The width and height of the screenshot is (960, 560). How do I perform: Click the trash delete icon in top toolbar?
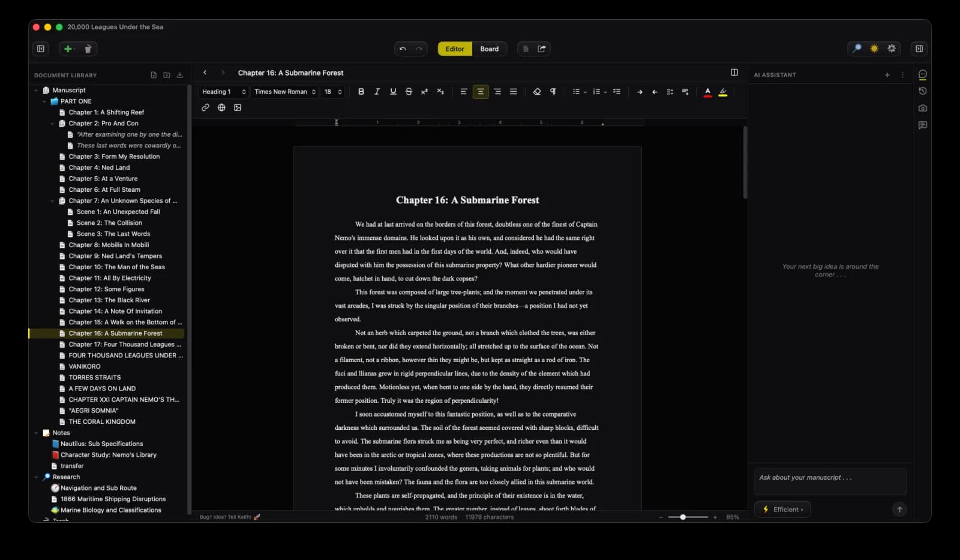(88, 49)
